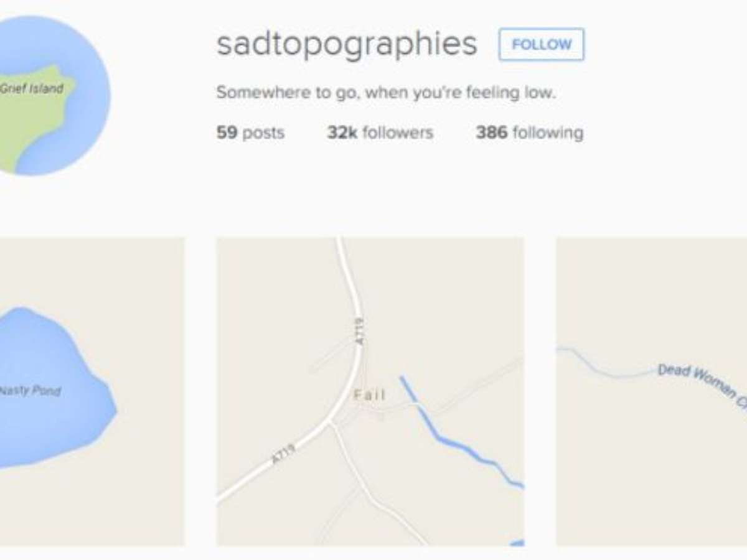Image resolution: width=747 pixels, height=560 pixels.
Task: Click the small blue patch at Fail map's bottom edge
Action: point(517,543)
